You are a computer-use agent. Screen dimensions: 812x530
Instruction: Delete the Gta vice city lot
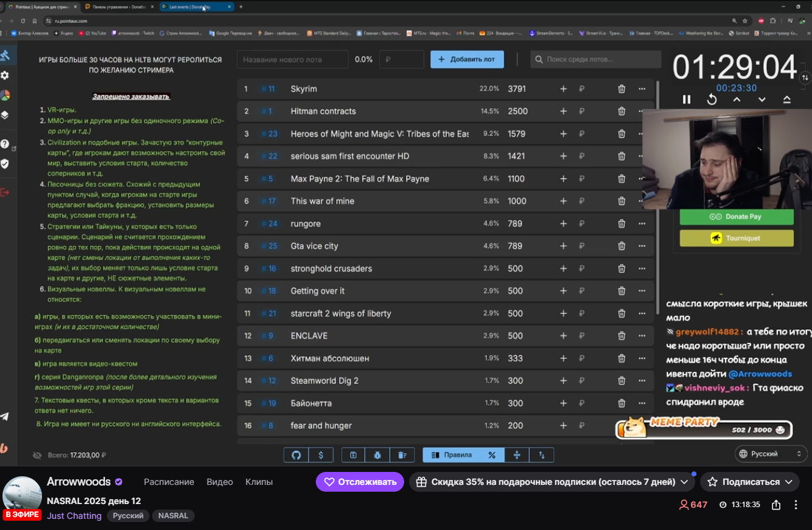coord(622,246)
